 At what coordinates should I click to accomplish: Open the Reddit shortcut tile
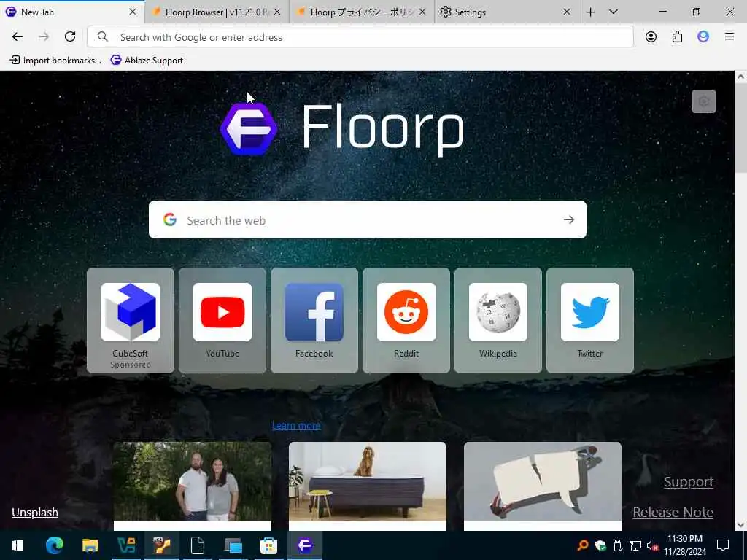pos(406,320)
